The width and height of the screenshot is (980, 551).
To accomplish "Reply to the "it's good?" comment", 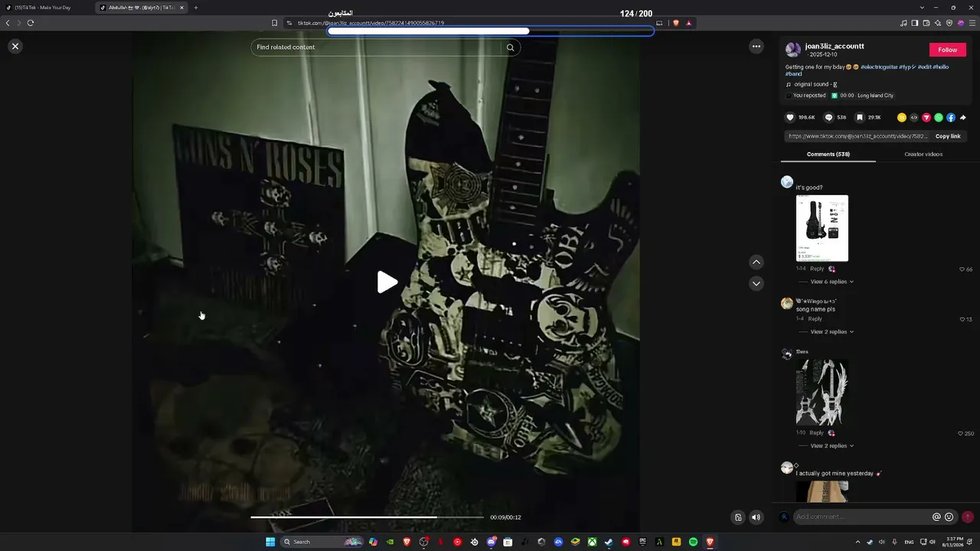I will [x=817, y=269].
